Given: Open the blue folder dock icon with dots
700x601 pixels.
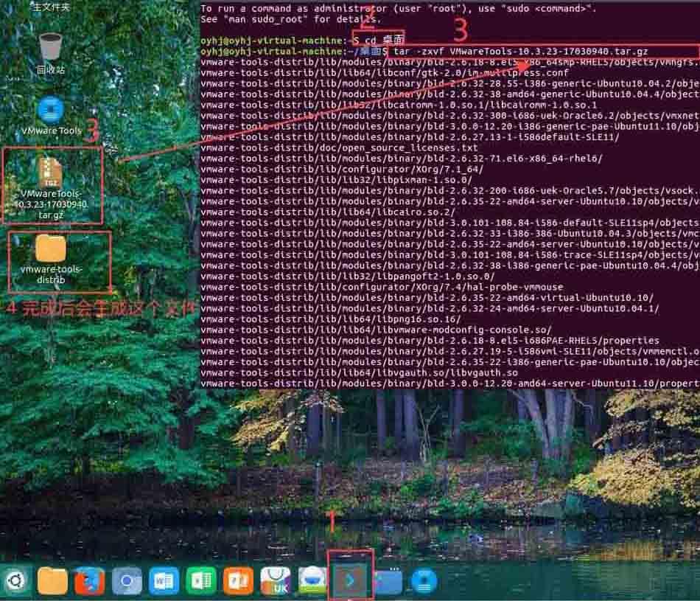Looking at the screenshot, I should click(x=388, y=581).
